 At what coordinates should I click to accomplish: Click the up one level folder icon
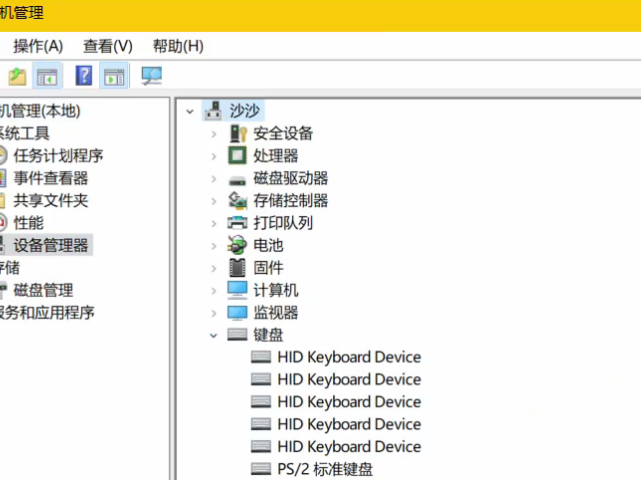tap(17, 76)
